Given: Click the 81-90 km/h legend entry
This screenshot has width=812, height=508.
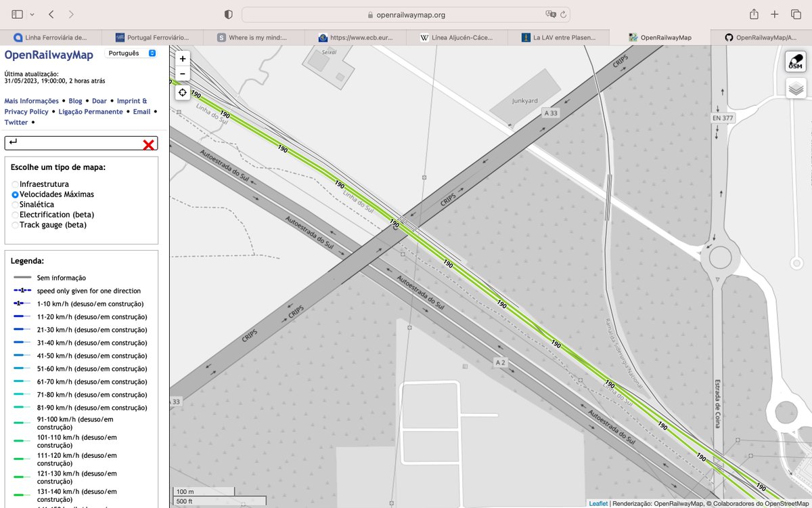Looking at the screenshot, I should [92, 408].
